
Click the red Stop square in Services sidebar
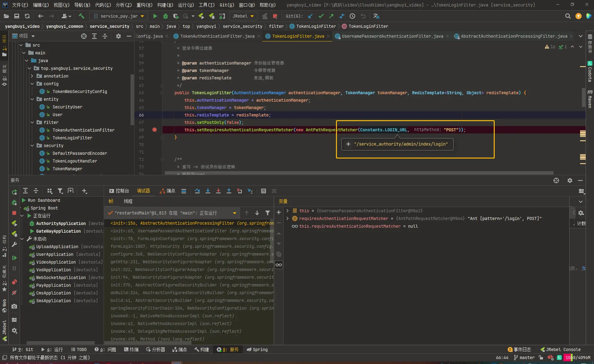[14, 213]
